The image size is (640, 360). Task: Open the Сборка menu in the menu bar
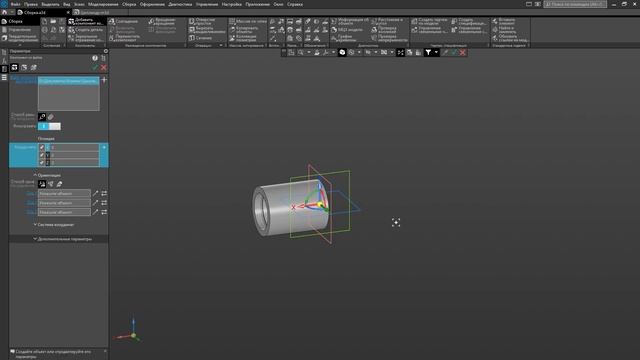[129, 4]
